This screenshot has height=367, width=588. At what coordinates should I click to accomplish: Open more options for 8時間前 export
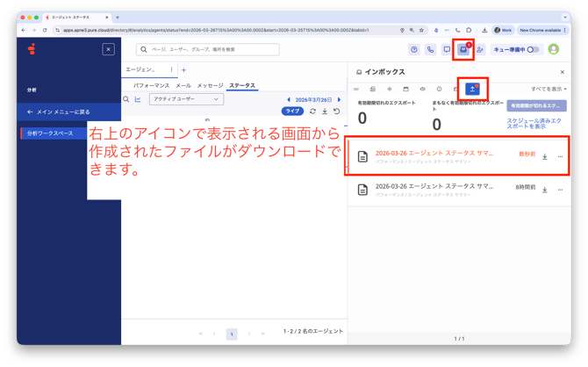tap(560, 190)
